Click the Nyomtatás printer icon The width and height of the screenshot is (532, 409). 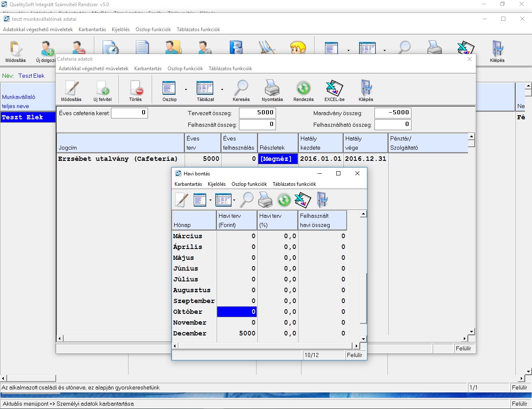272,90
